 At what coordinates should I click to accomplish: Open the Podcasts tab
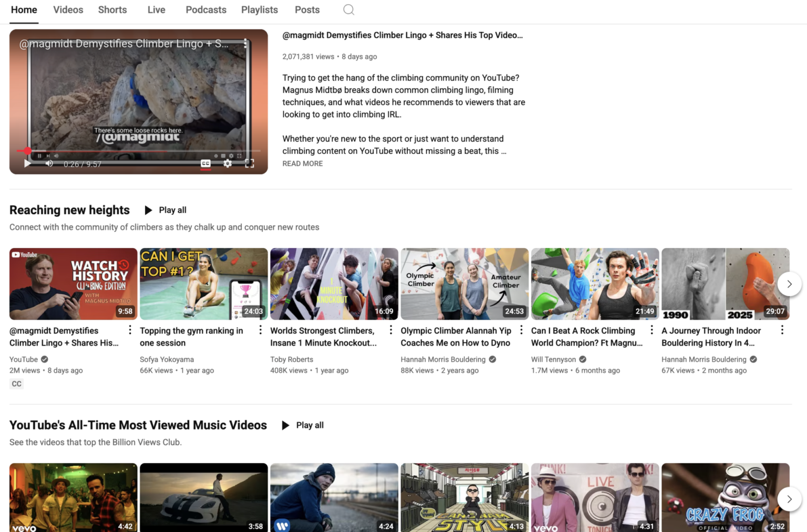pos(205,9)
